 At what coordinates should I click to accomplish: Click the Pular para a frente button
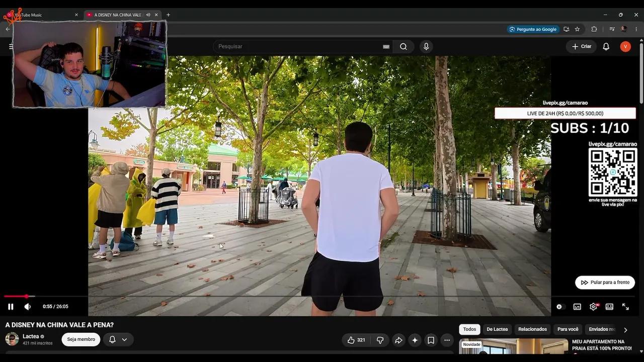coord(605,283)
